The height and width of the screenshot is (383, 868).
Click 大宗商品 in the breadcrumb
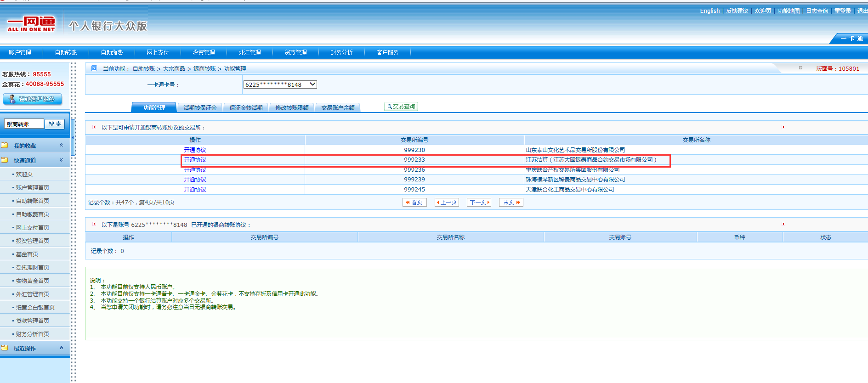point(174,68)
